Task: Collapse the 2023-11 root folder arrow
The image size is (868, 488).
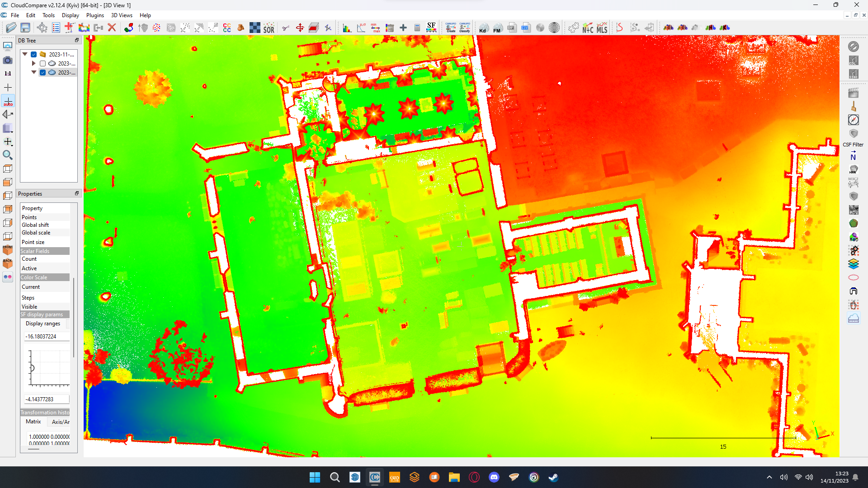Action: pyautogui.click(x=25, y=54)
